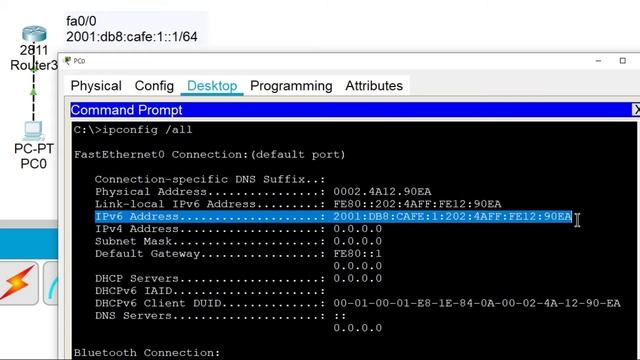640x360 pixels.
Task: Maximize the PC0 window
Action: pyautogui.click(x=622, y=61)
